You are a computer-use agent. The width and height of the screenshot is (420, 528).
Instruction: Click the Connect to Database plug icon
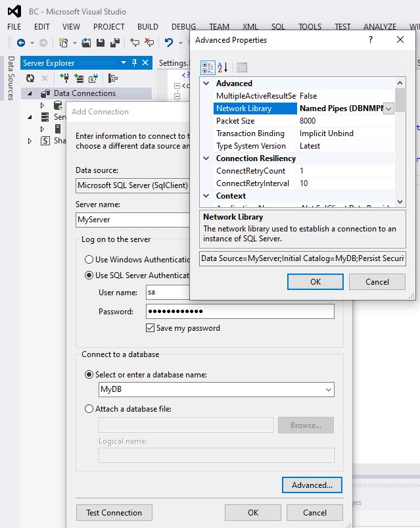[64, 78]
